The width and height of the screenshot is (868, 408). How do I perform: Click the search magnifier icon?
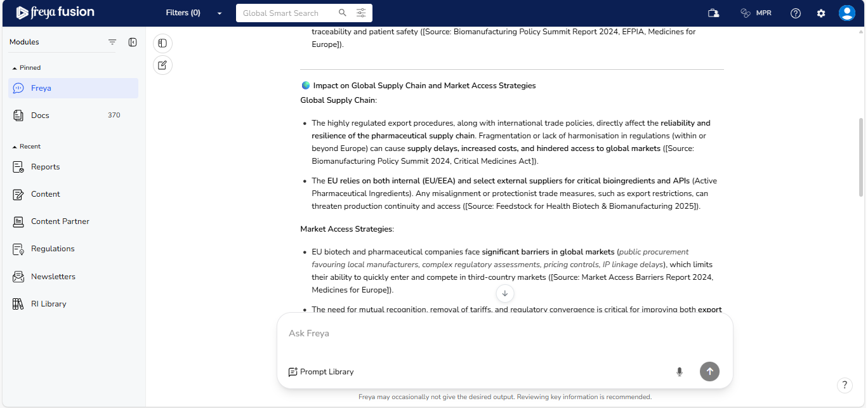[343, 13]
